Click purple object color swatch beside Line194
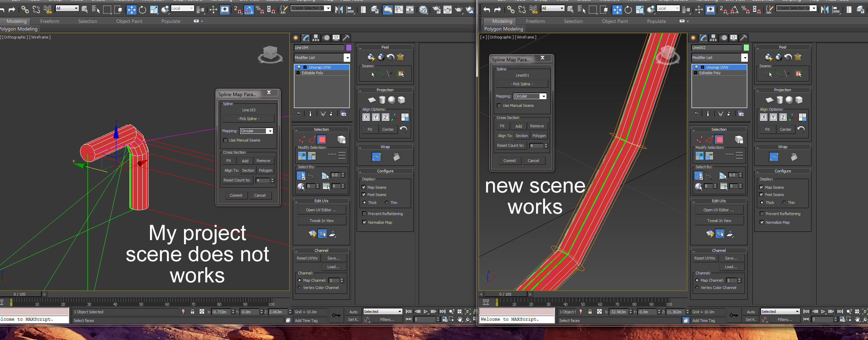The width and height of the screenshot is (868, 340). 349,48
